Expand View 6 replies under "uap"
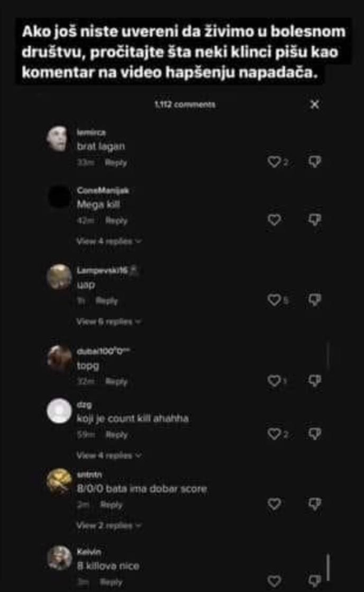The height and width of the screenshot is (592, 364). (109, 321)
